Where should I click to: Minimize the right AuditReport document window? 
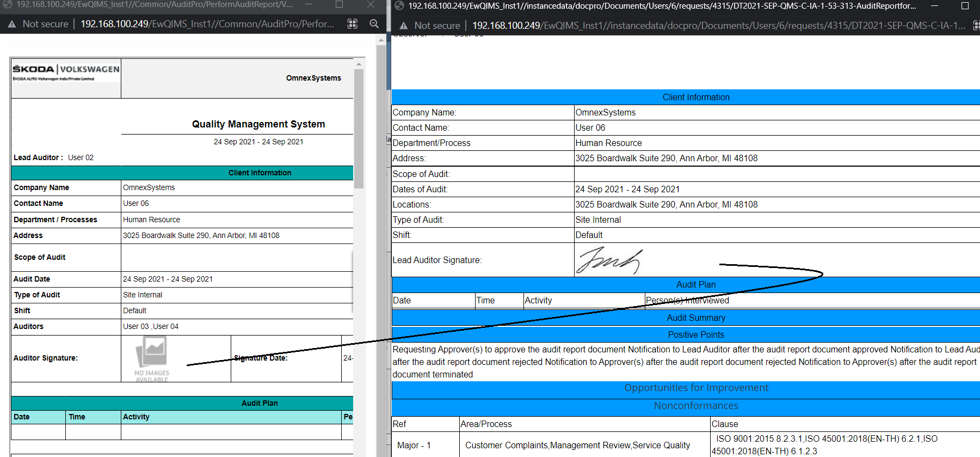click(x=934, y=5)
